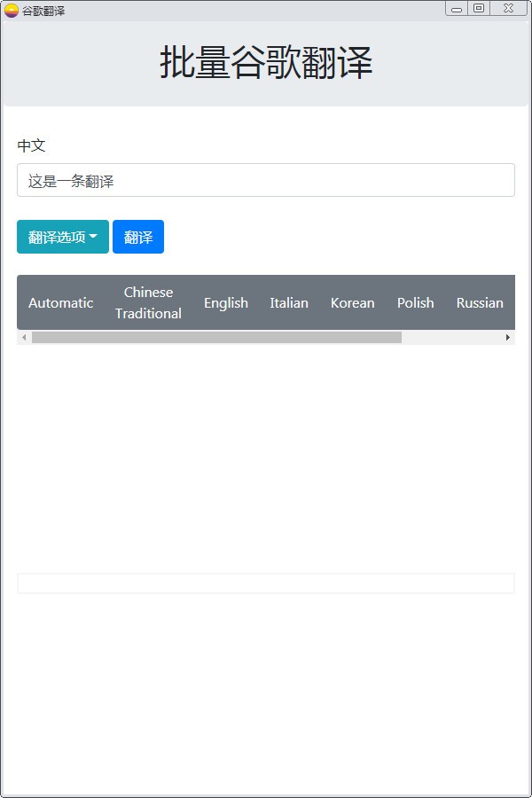Select the Chinese Traditional column header
The height and width of the screenshot is (798, 532).
click(148, 303)
